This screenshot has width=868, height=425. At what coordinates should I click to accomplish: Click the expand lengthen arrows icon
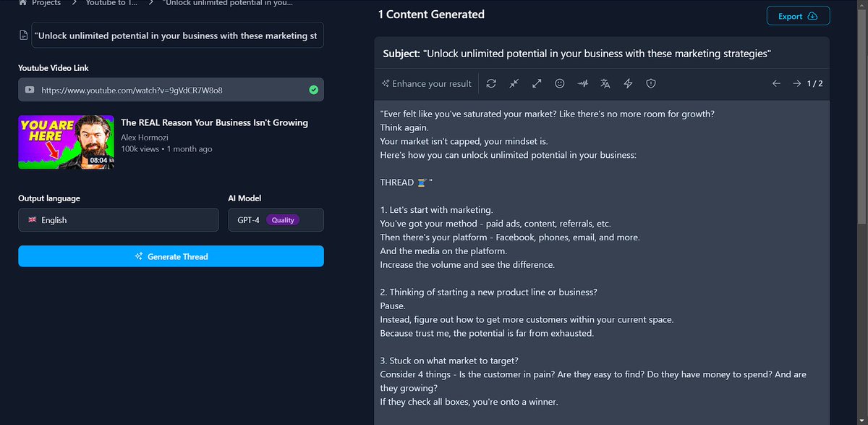pos(537,83)
